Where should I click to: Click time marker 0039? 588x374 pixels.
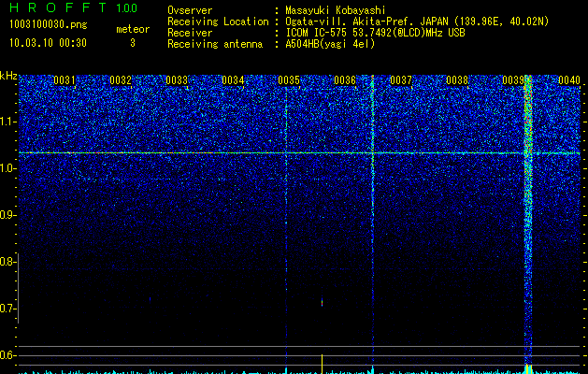point(513,80)
